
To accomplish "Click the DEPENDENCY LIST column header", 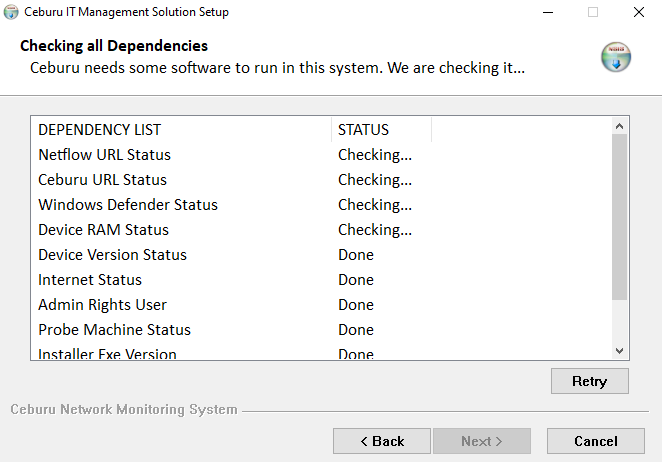I will [181, 130].
